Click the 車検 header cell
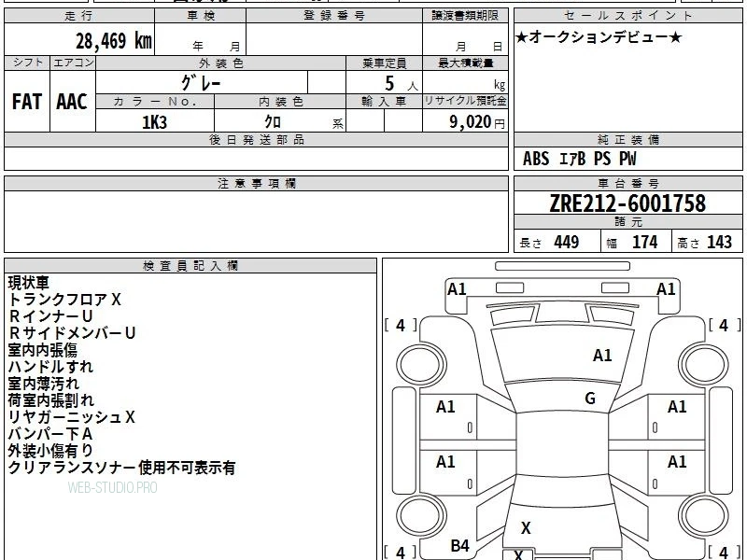The width and height of the screenshot is (747, 560). click(200, 16)
